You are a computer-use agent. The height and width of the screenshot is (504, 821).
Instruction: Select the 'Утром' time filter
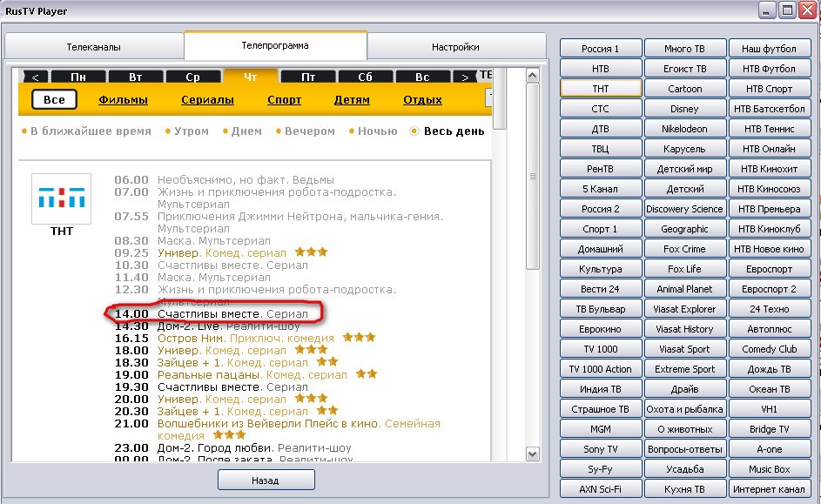pos(184,131)
